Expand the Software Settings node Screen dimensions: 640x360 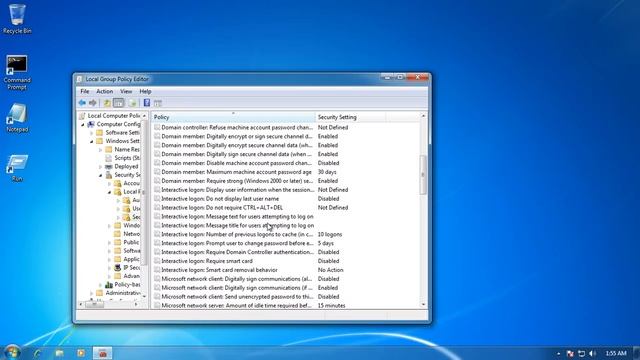[x=91, y=133]
